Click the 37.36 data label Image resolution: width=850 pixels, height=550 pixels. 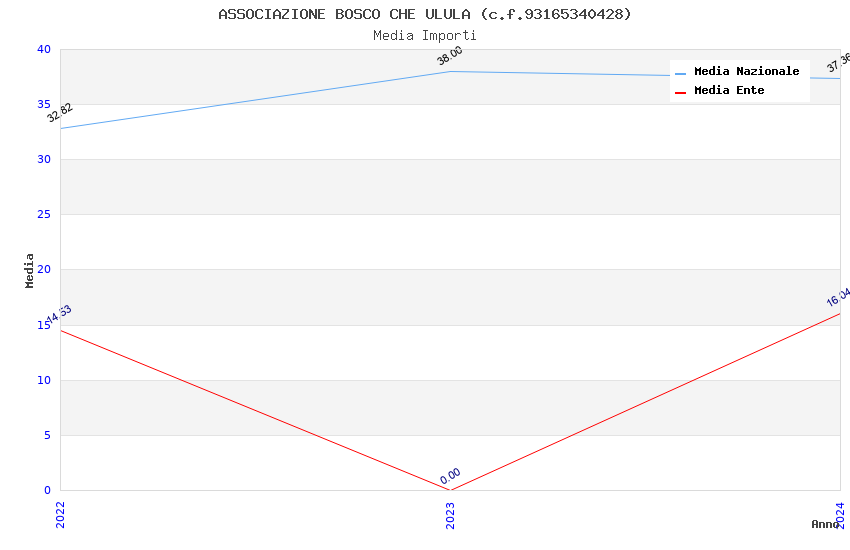point(839,62)
